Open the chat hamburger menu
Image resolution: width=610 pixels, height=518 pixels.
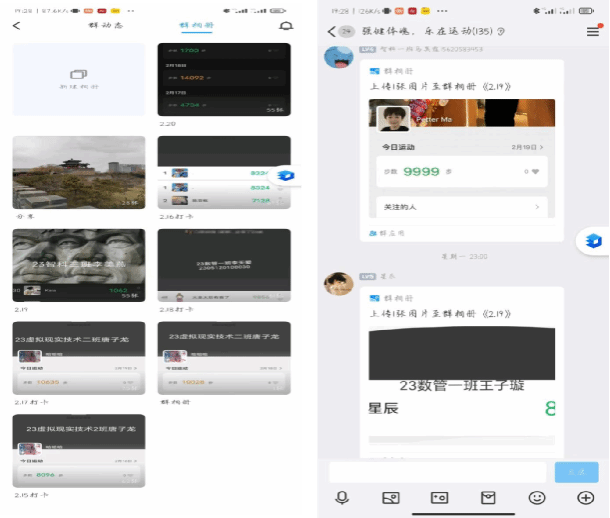[x=593, y=32]
